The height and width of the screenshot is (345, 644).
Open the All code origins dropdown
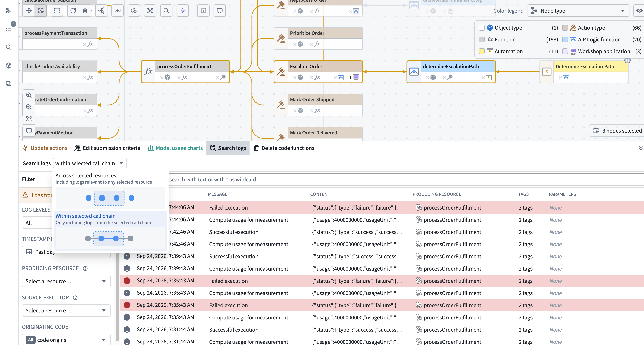tap(66, 340)
